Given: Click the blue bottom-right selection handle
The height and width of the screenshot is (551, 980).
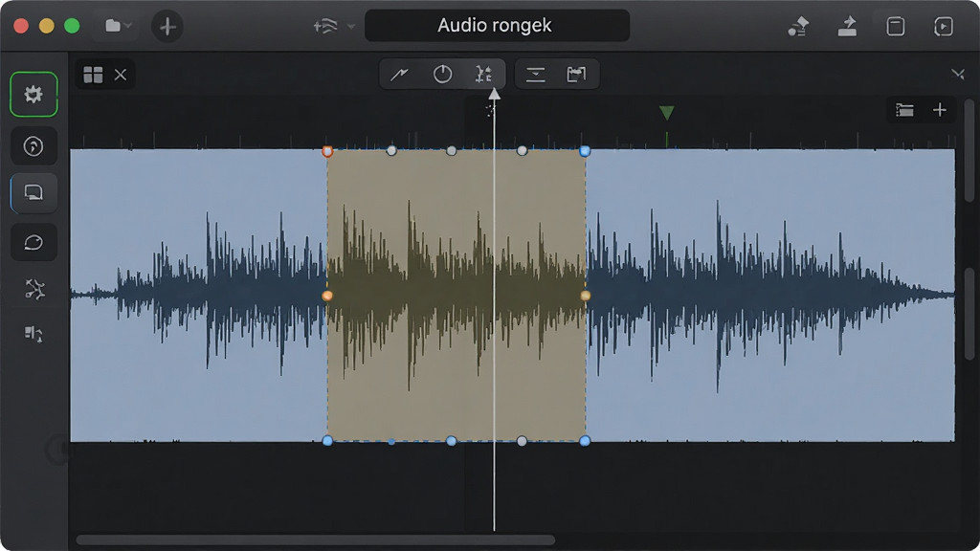Looking at the screenshot, I should [x=585, y=440].
